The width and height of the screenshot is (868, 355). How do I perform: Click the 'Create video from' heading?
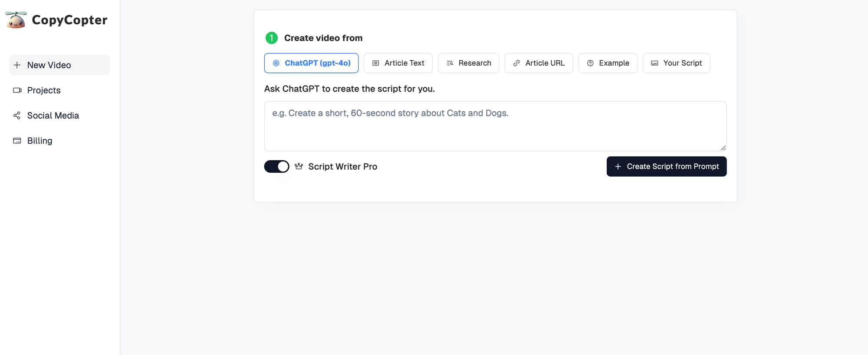tap(323, 38)
